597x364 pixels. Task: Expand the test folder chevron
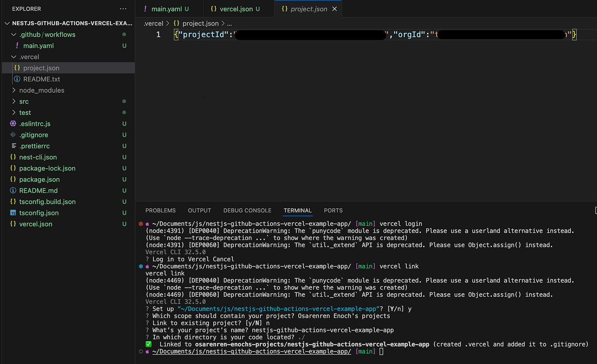pyautogui.click(x=14, y=113)
